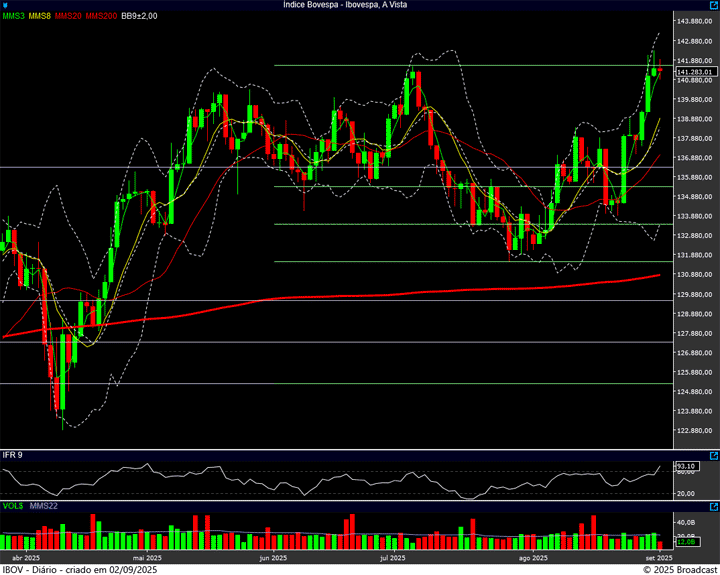Image resolution: width=720 pixels, height=575 pixels.
Task: Click the current price tag 141.283,01
Action: [695, 72]
